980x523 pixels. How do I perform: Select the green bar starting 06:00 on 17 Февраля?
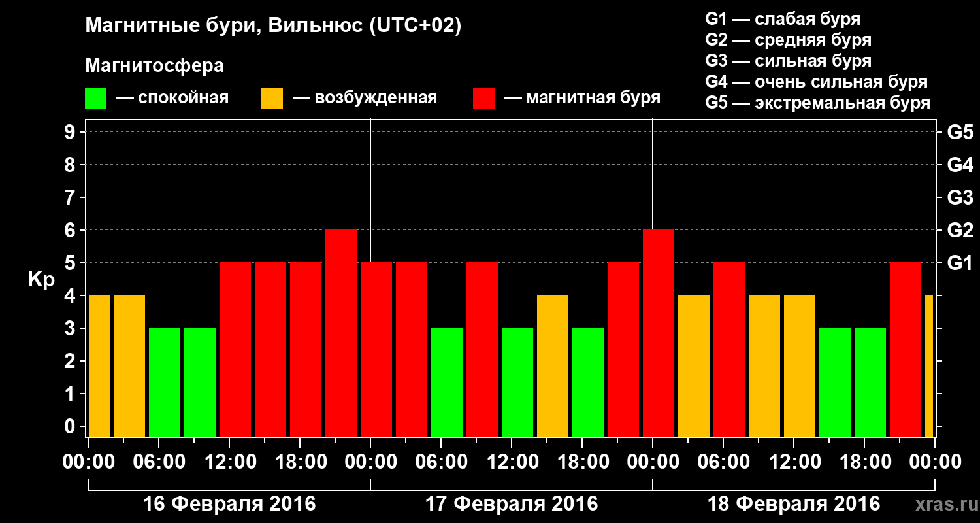coord(447,382)
